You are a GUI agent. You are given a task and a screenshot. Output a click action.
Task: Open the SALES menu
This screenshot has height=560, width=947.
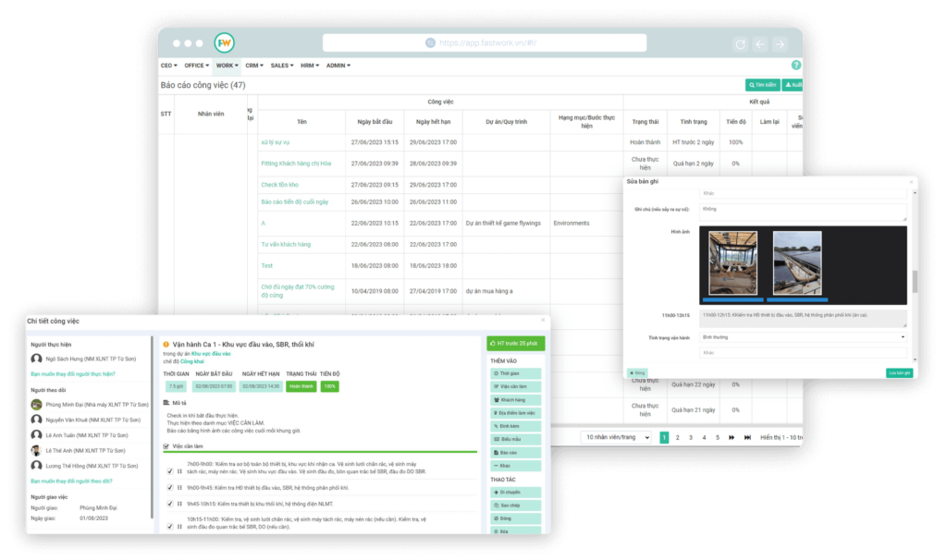click(280, 65)
